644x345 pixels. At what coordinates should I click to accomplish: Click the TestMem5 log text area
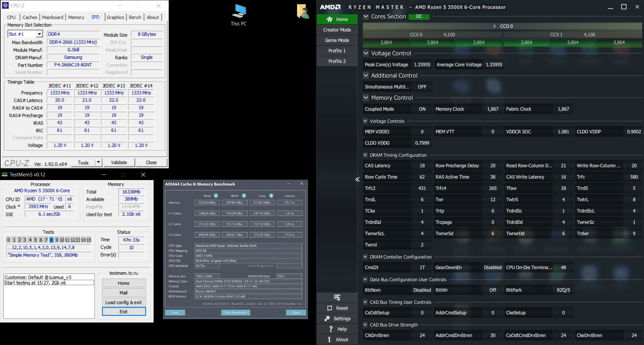pyautogui.click(x=49, y=296)
